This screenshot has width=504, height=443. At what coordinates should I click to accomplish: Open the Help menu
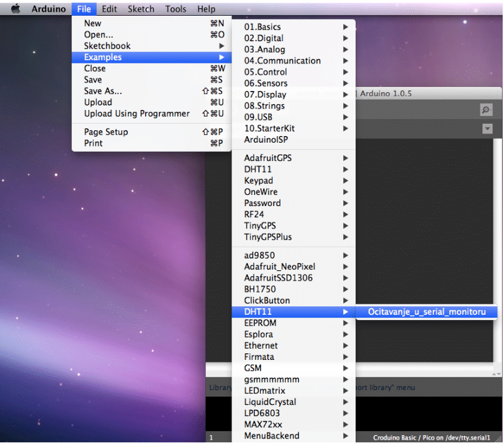206,9
